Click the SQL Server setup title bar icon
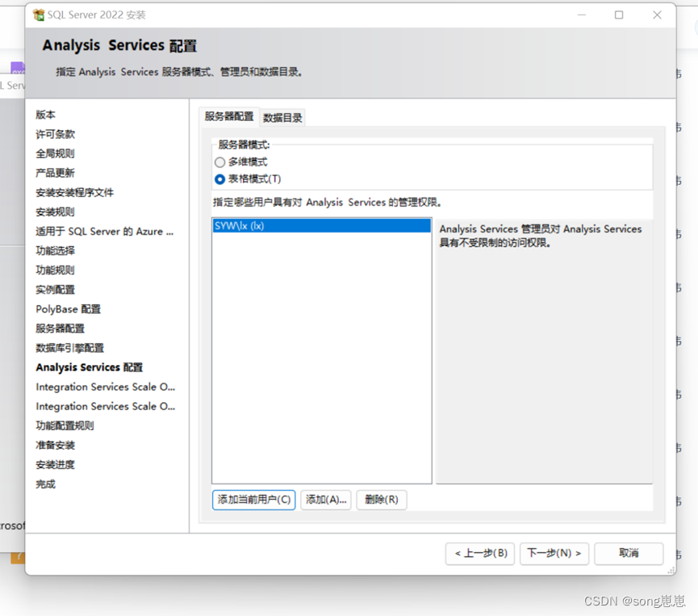The height and width of the screenshot is (616, 698). click(40, 15)
